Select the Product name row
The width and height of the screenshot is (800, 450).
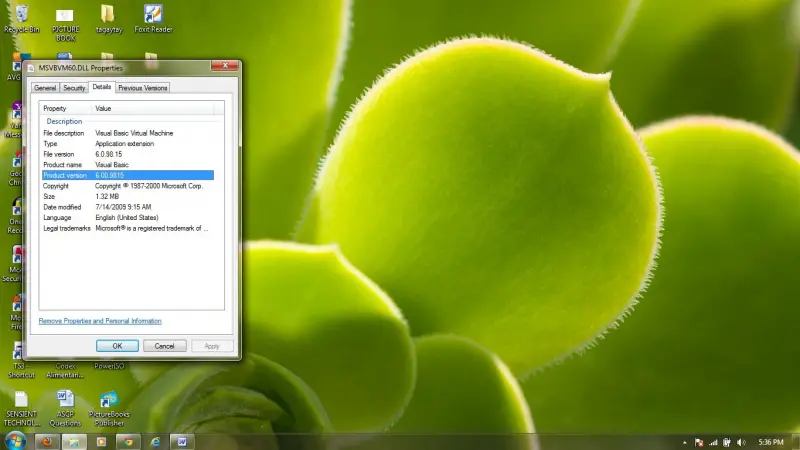128,165
